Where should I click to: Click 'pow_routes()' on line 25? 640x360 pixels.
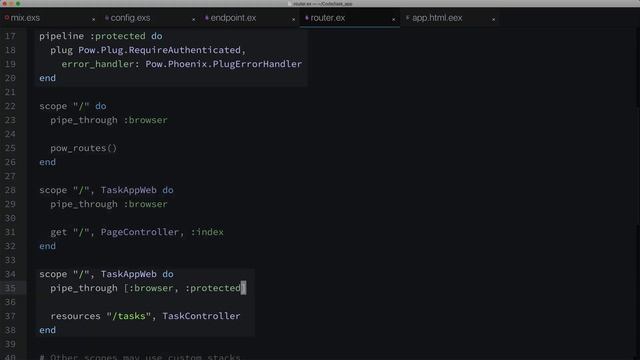(x=84, y=148)
